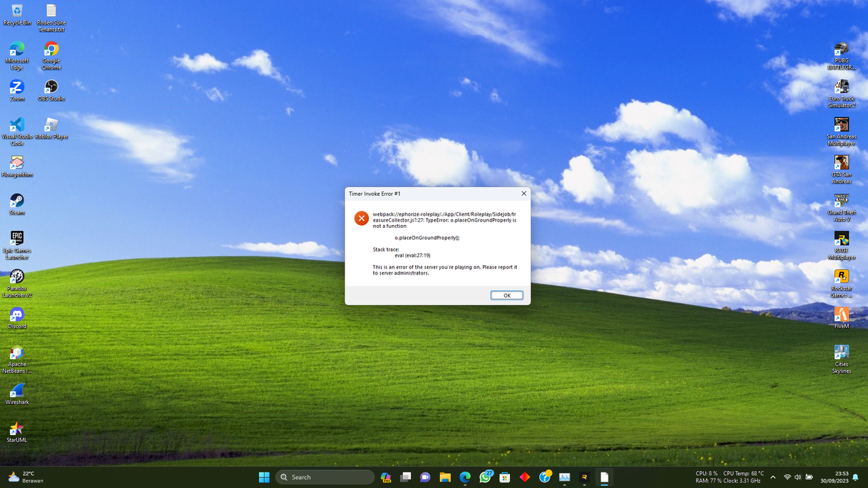
Task: Select the Rodeo Suite Tenants.txt file
Action: click(51, 18)
